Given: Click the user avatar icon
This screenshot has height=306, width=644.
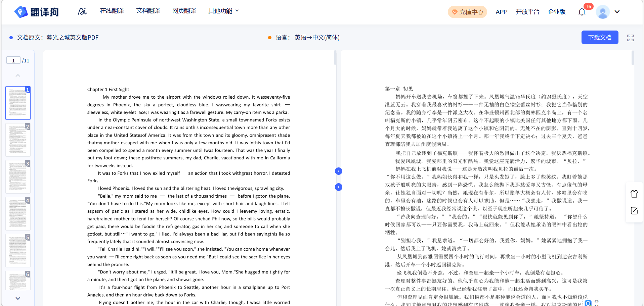Looking at the screenshot, I should pos(603,12).
